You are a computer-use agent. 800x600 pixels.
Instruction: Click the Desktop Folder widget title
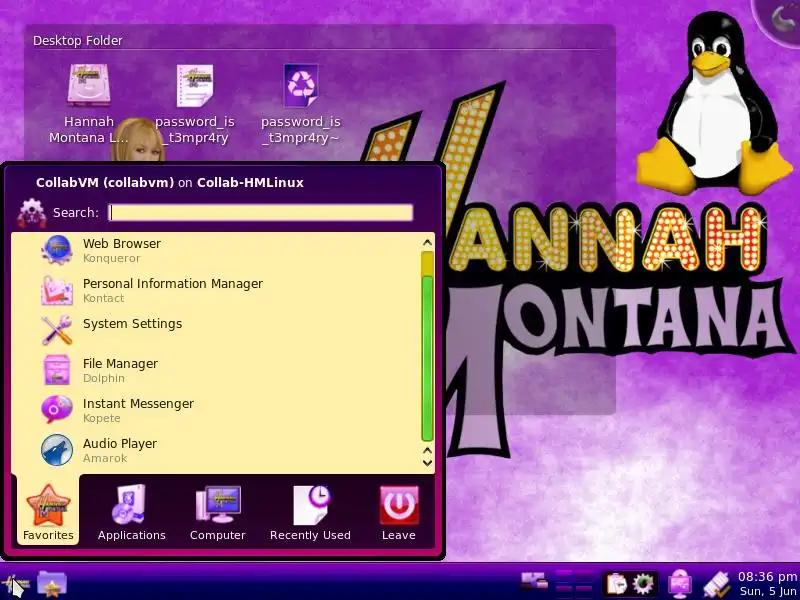78,40
